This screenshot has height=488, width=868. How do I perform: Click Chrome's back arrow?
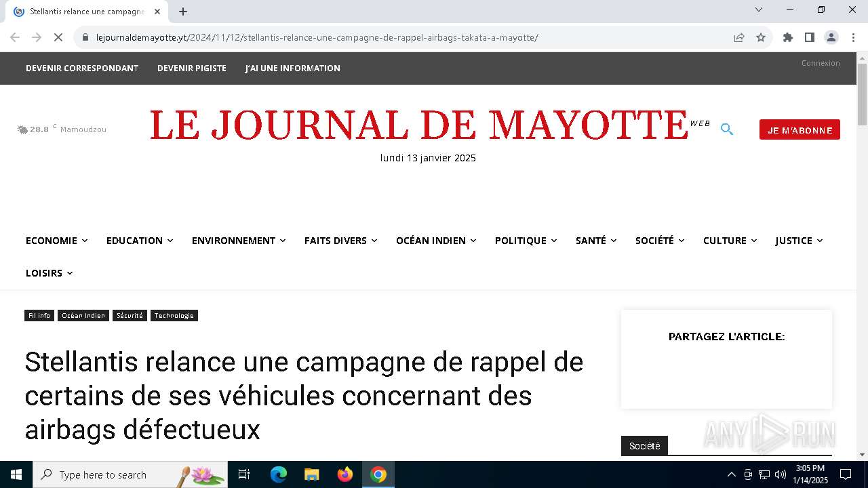point(15,37)
